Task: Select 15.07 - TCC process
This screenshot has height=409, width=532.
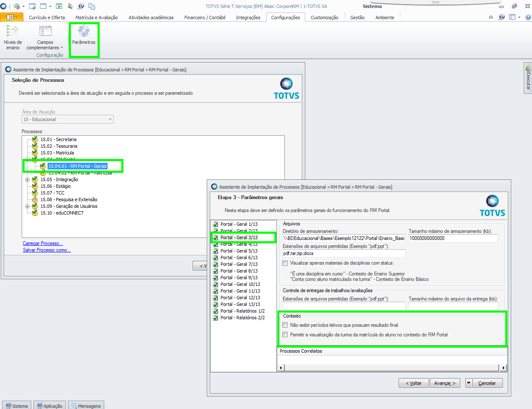Action: [53, 193]
